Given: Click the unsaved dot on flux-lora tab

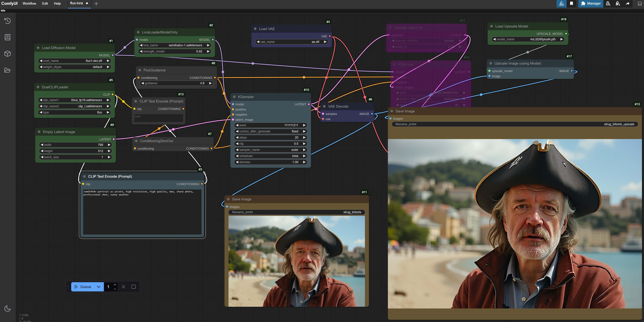Looking at the screenshot, I should pos(87,3).
